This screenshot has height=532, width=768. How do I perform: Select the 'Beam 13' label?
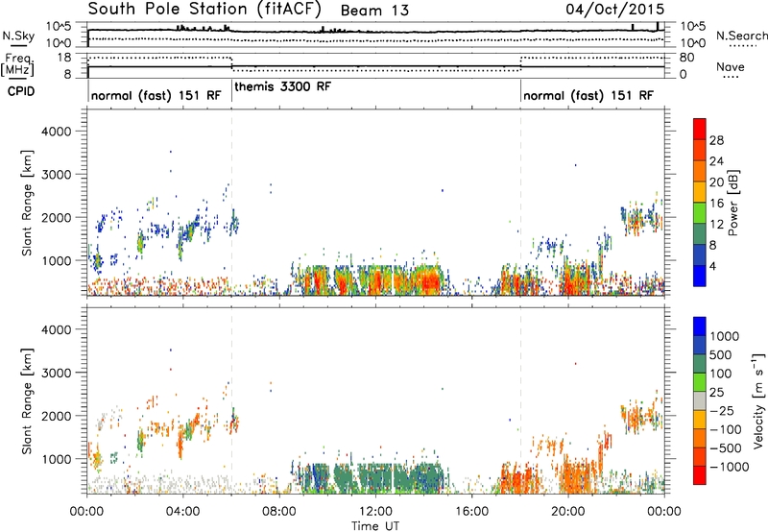tap(374, 11)
